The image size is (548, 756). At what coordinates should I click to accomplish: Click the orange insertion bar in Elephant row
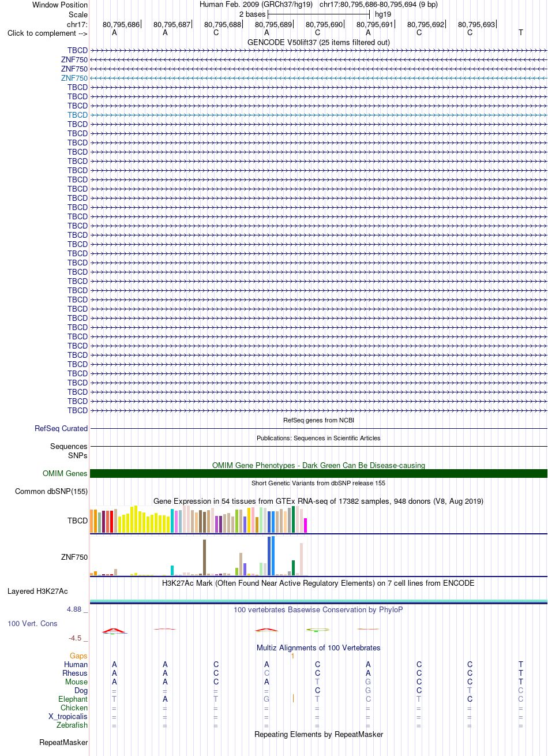tap(293, 699)
